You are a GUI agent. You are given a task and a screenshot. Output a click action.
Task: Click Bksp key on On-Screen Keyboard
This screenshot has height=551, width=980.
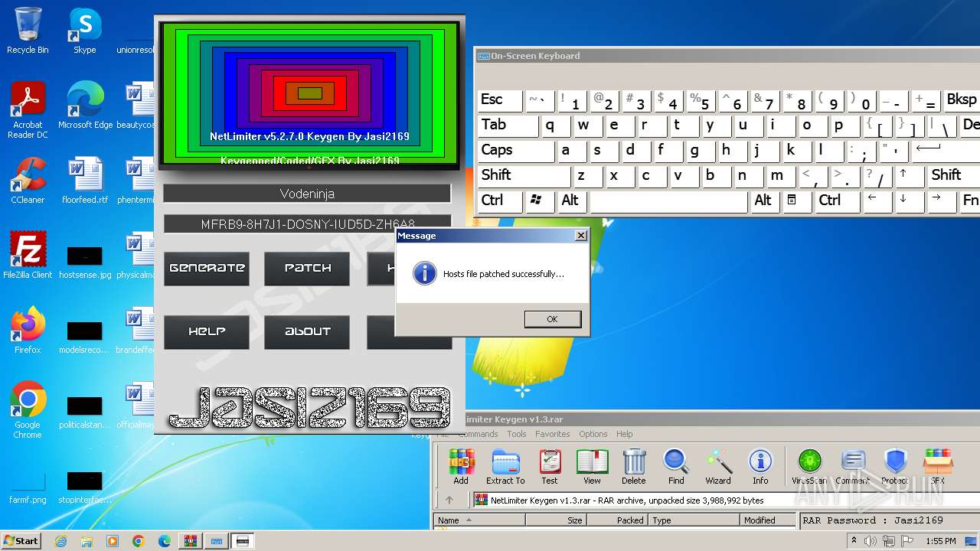click(x=961, y=99)
